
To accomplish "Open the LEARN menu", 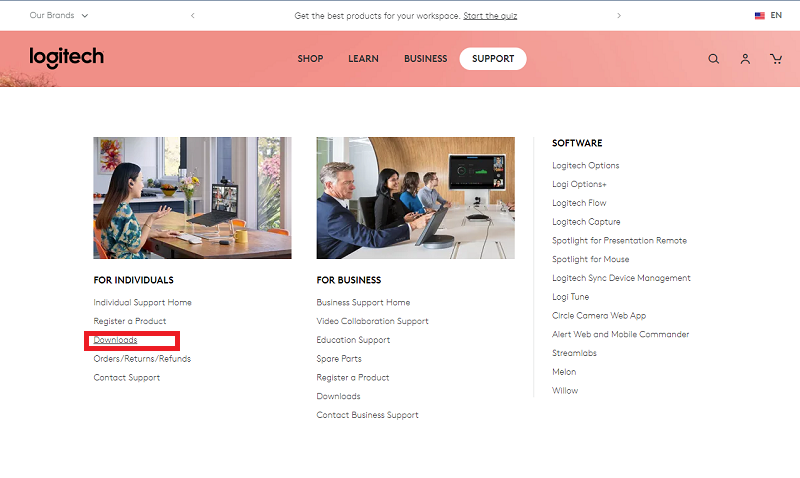I will pyautogui.click(x=363, y=59).
